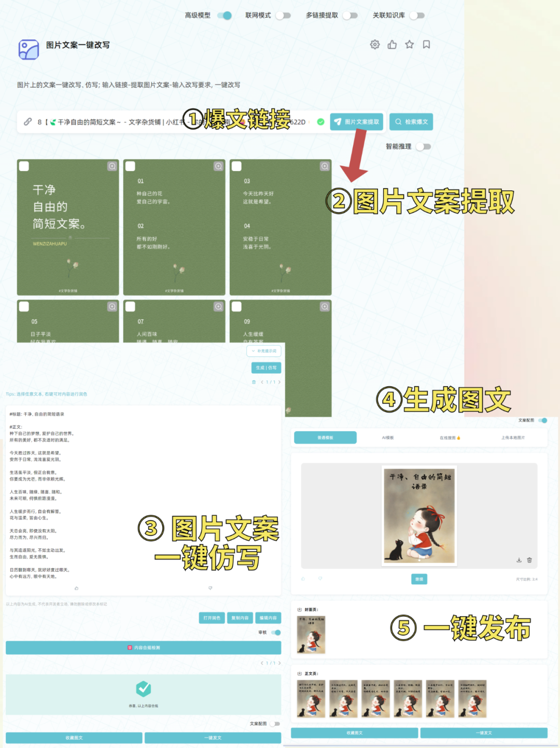This screenshot has height=748, width=560.
Task: Zoom the card starting with 05 日子平淡
Action: tap(112, 306)
